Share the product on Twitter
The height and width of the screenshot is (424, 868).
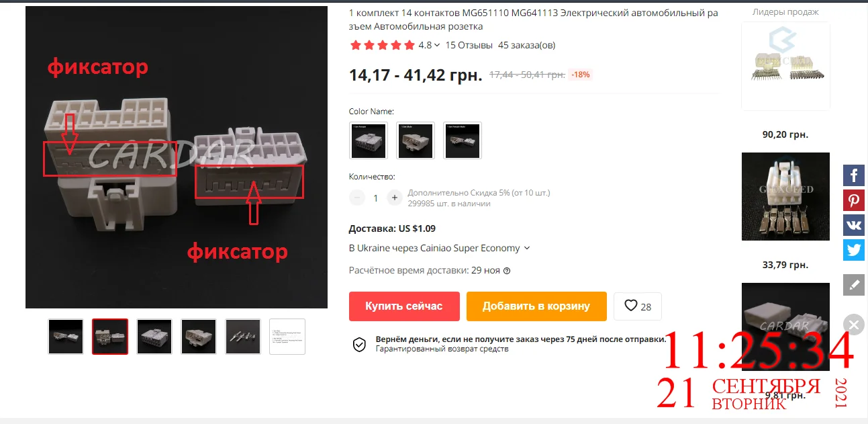tap(854, 250)
